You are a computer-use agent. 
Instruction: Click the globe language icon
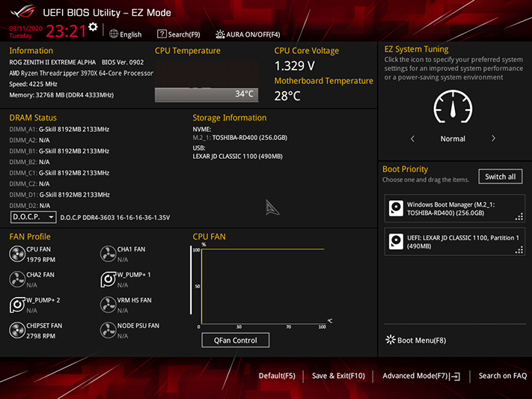click(x=114, y=34)
